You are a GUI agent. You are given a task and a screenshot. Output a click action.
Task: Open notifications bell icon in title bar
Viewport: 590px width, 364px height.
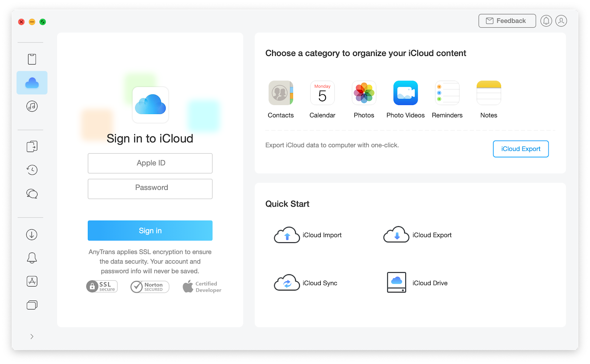pos(546,21)
